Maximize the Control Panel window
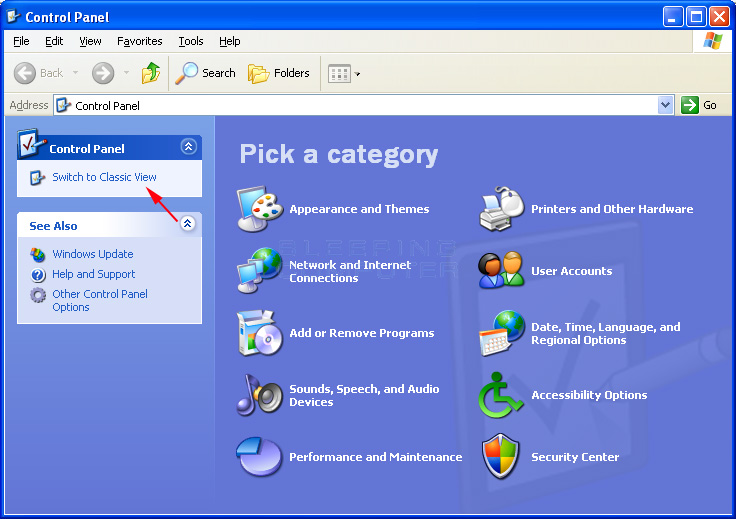 [696, 17]
